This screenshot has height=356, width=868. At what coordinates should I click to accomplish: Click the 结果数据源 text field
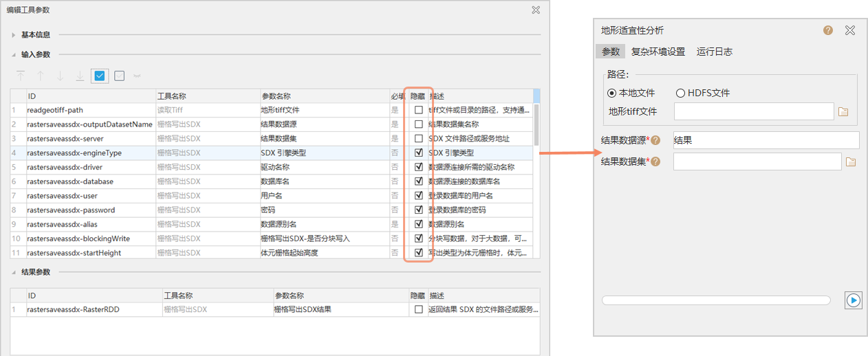coord(766,140)
